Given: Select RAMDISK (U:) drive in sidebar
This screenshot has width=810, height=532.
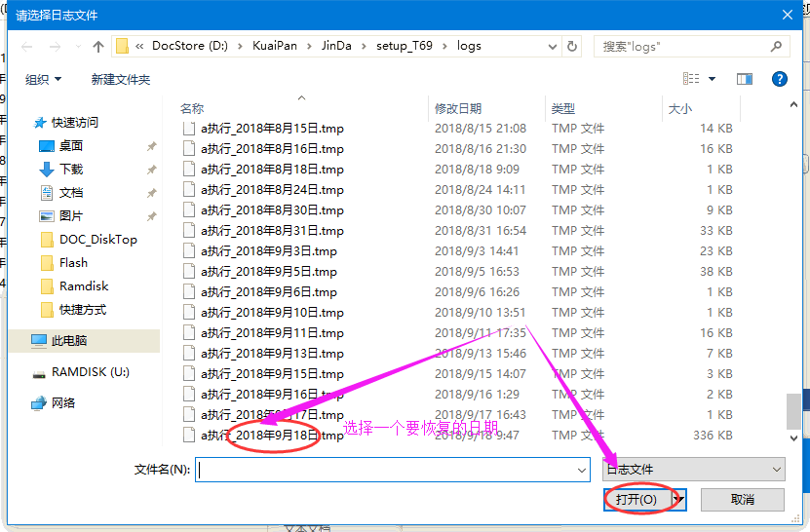Looking at the screenshot, I should [90, 371].
